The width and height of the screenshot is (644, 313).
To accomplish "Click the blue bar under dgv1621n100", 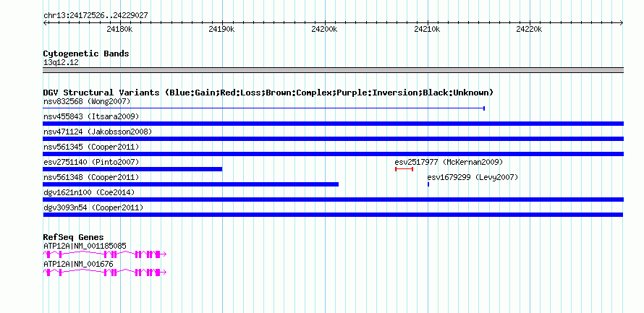I will [x=333, y=200].
